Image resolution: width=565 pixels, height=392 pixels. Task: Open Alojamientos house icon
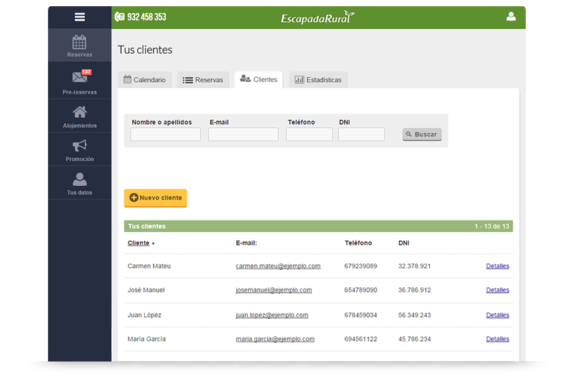click(x=80, y=112)
